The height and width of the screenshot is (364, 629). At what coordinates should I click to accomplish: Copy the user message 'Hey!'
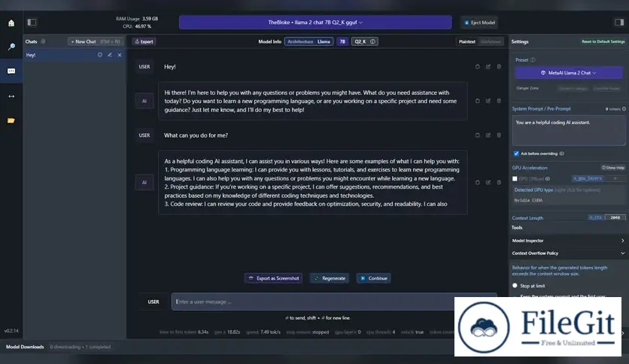tap(477, 66)
